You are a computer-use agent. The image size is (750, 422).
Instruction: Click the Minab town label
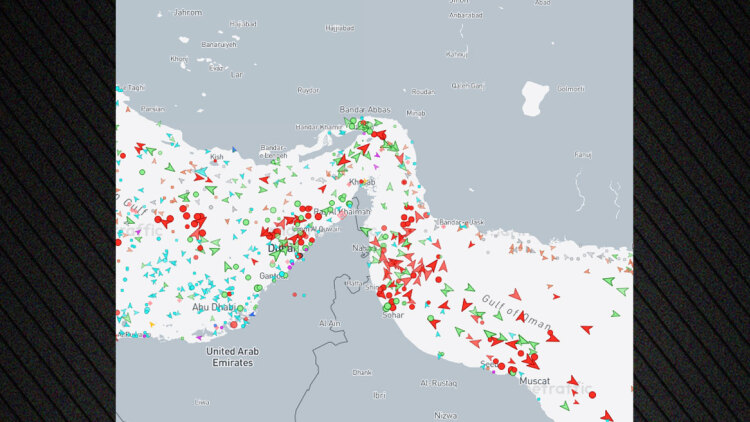(416, 113)
